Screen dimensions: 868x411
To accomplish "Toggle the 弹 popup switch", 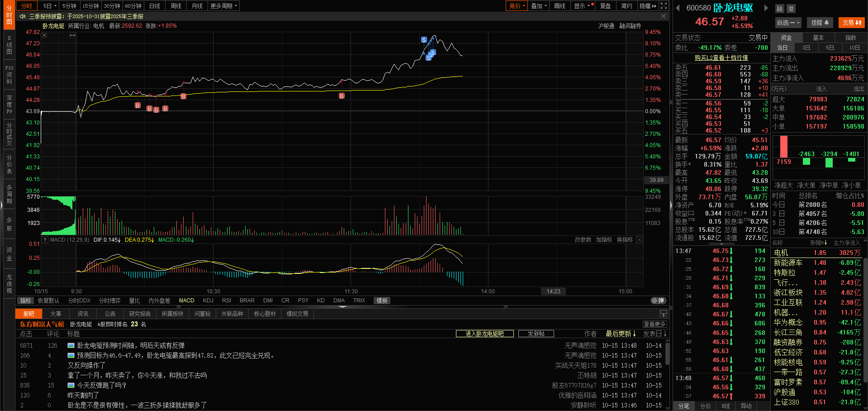I will (658, 301).
